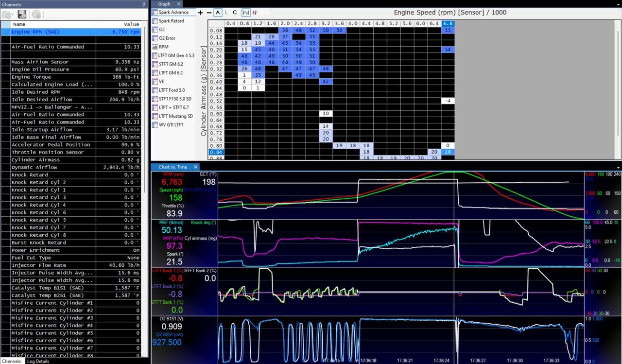This screenshot has width=622, height=364.
Task: Select the Spark Retard graph
Action: [171, 21]
